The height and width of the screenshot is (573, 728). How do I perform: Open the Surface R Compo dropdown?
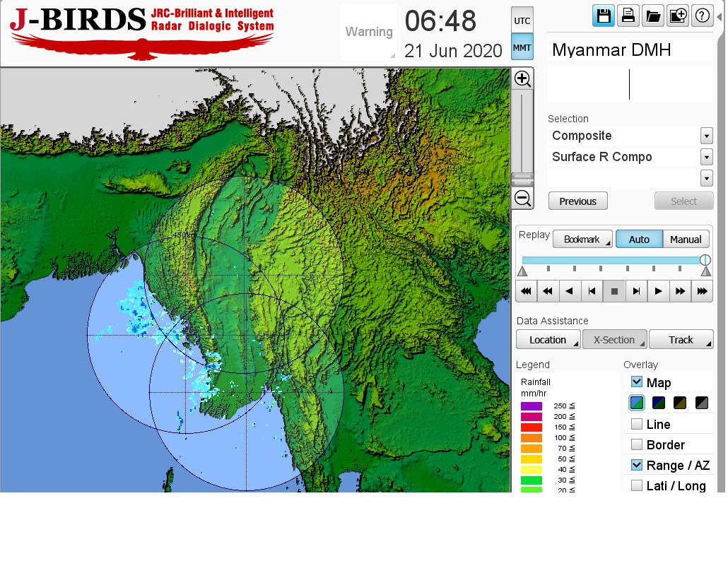click(x=706, y=157)
